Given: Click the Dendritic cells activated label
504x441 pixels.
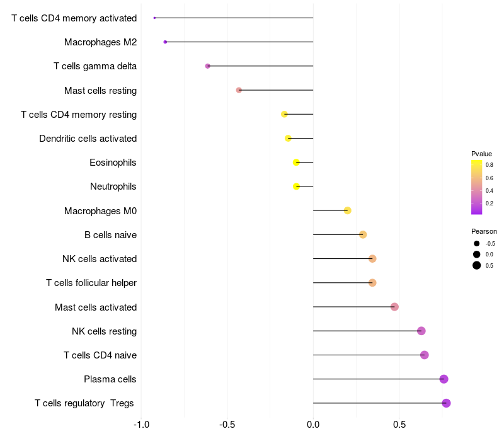Looking at the screenshot, I should pyautogui.click(x=88, y=139).
